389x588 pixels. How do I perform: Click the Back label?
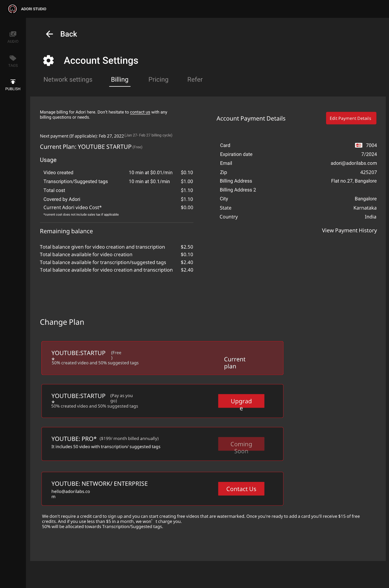coord(69,34)
